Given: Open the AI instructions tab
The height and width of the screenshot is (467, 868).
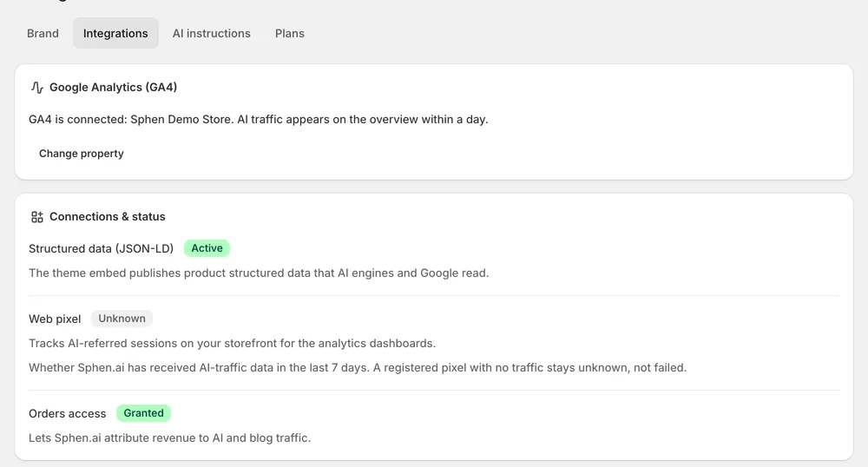Looking at the screenshot, I should click(211, 33).
